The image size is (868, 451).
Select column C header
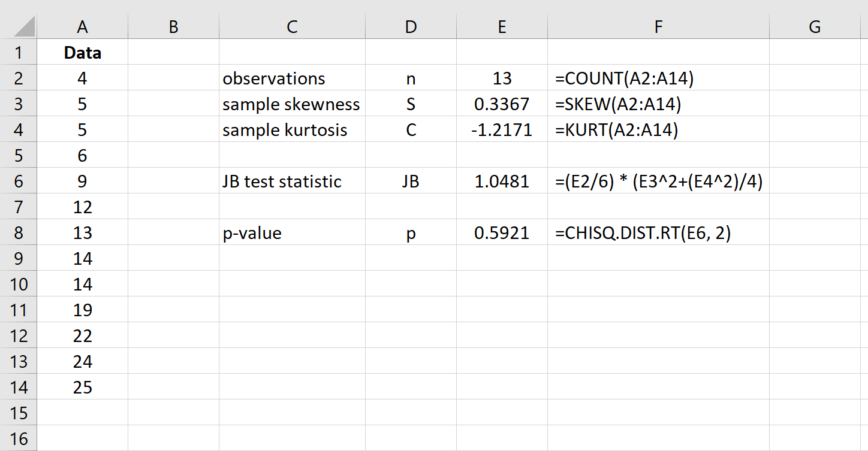(x=292, y=26)
